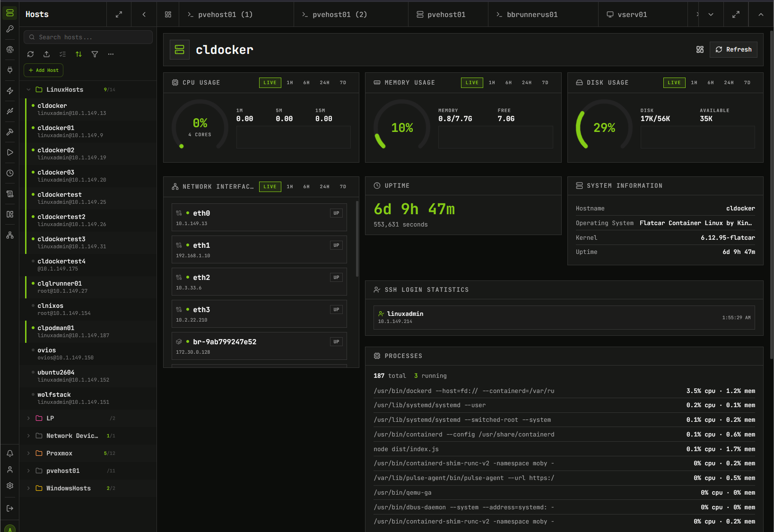Open the clock history icon in sidebar

pos(9,173)
